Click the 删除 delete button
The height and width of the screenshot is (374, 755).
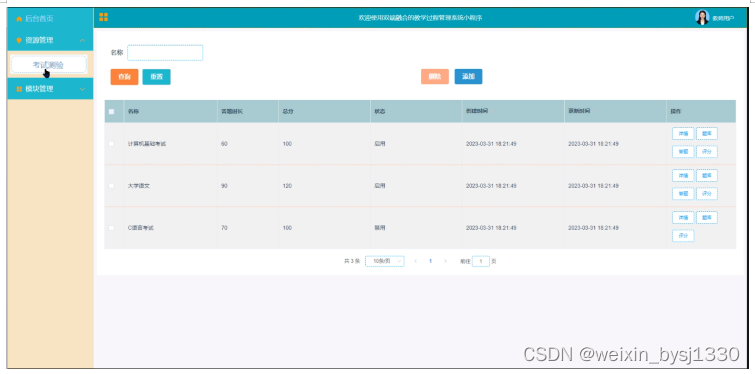435,77
